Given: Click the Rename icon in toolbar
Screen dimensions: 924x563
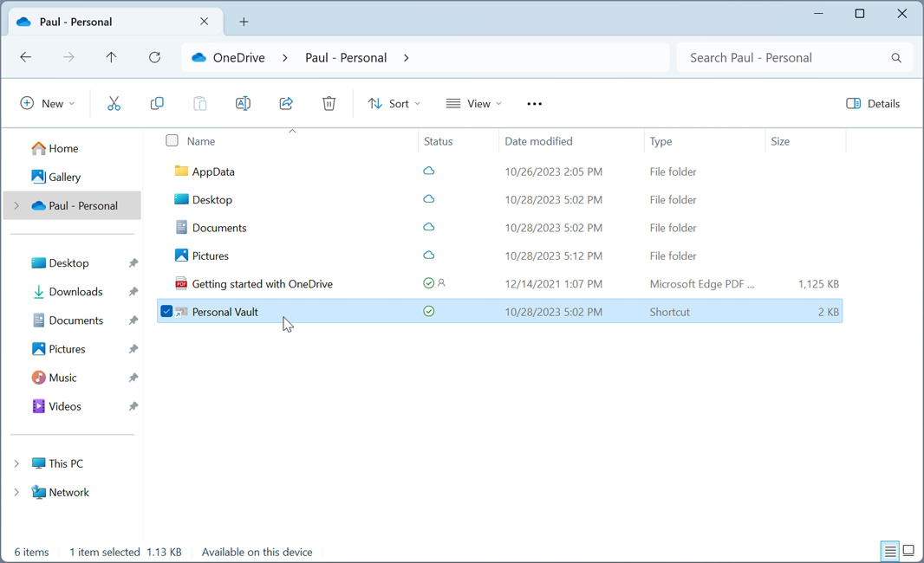Looking at the screenshot, I should (243, 104).
